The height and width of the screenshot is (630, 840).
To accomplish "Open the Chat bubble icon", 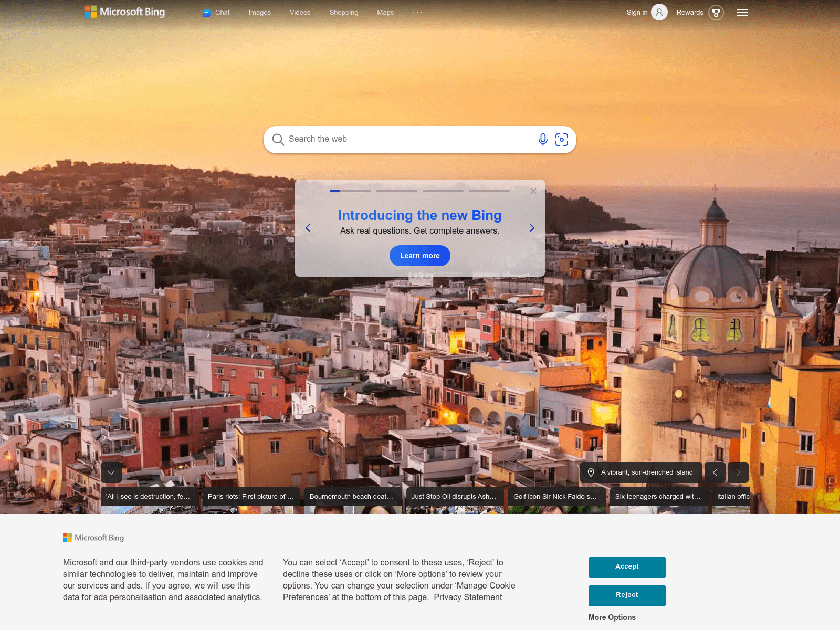I will click(x=207, y=13).
